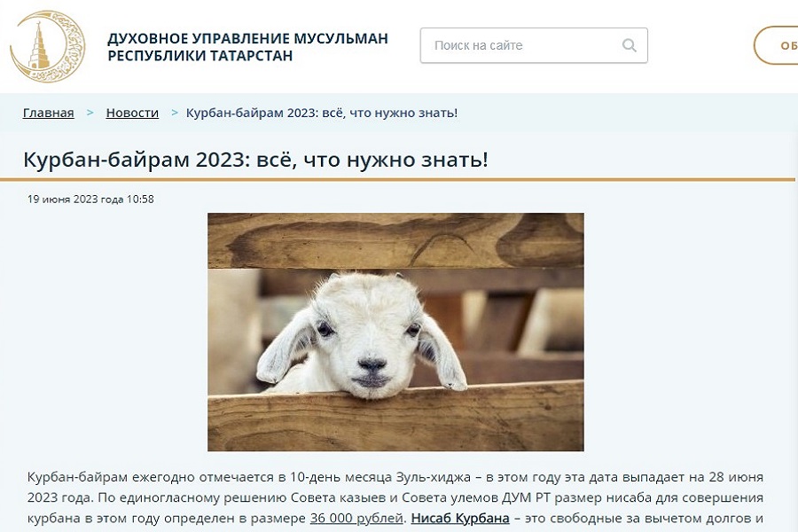Open the 'Нисаб Курбана' link
This screenshot has height=532, width=798.
point(460,518)
